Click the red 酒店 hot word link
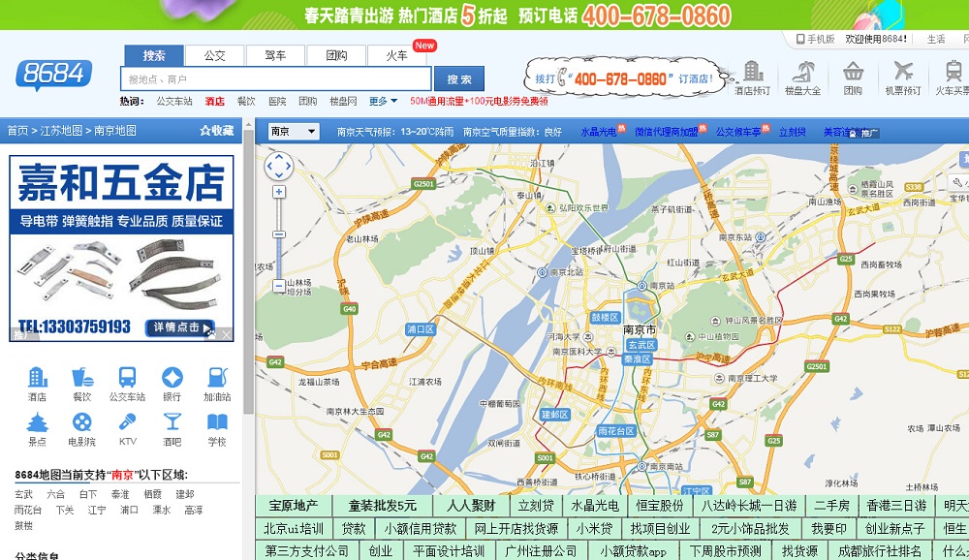 pos(214,101)
